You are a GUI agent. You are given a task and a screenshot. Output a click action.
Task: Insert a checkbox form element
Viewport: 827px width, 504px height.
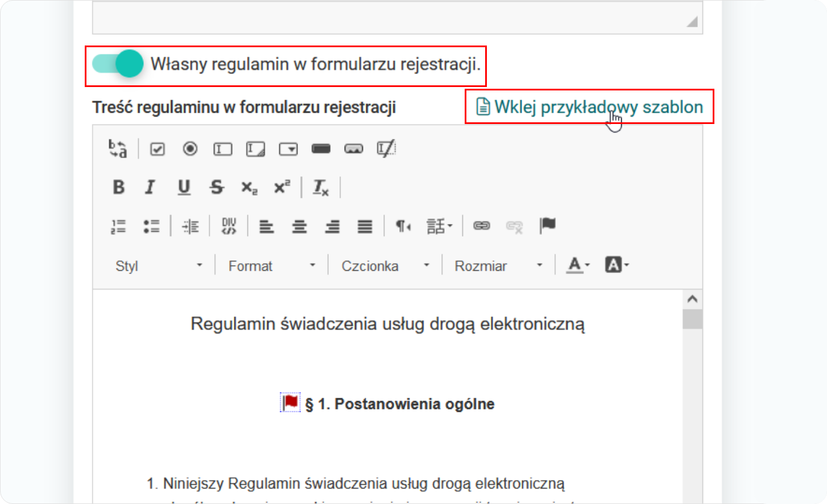pos(158,149)
